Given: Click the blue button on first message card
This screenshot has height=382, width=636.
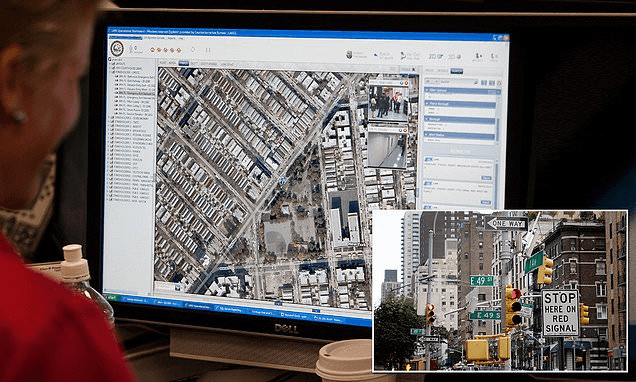Looking at the screenshot, I should click(486, 178).
